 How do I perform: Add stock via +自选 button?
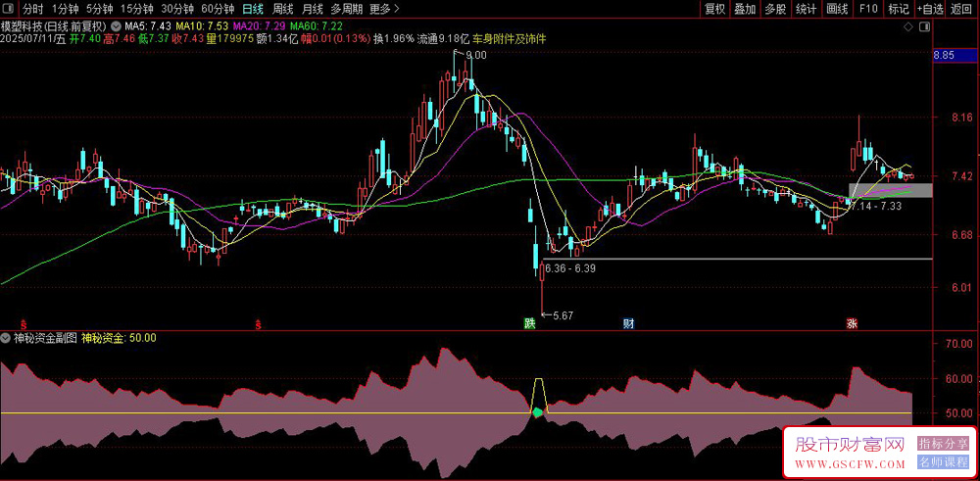[x=931, y=9]
